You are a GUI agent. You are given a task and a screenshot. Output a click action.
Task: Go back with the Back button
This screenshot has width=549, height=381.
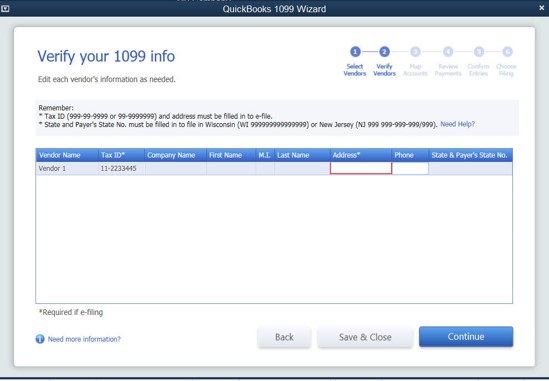point(284,337)
